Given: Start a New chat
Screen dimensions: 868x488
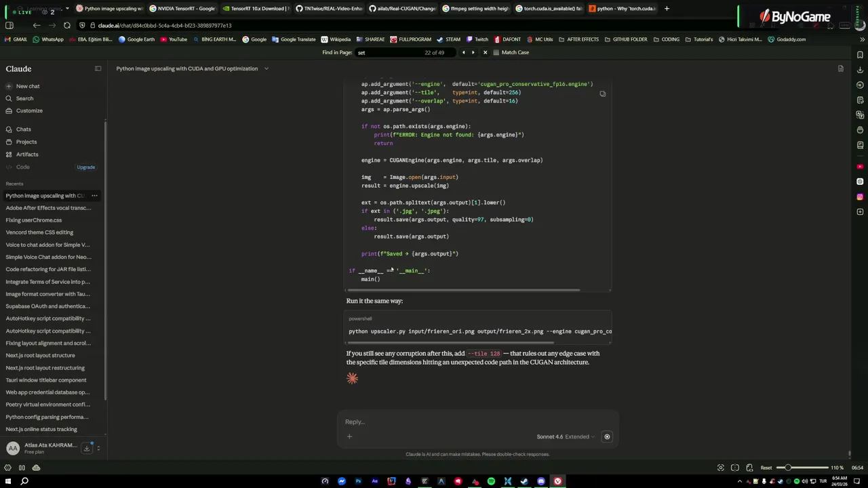Looking at the screenshot, I should click(22, 86).
